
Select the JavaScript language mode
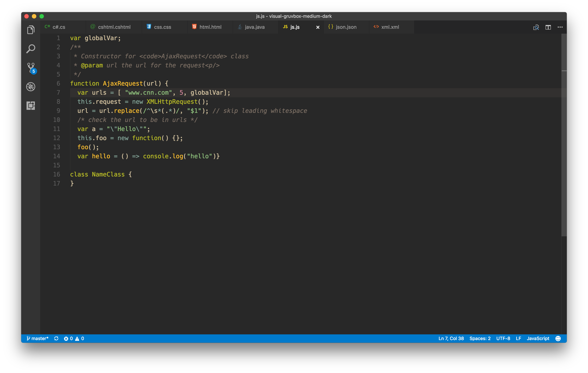coord(538,338)
